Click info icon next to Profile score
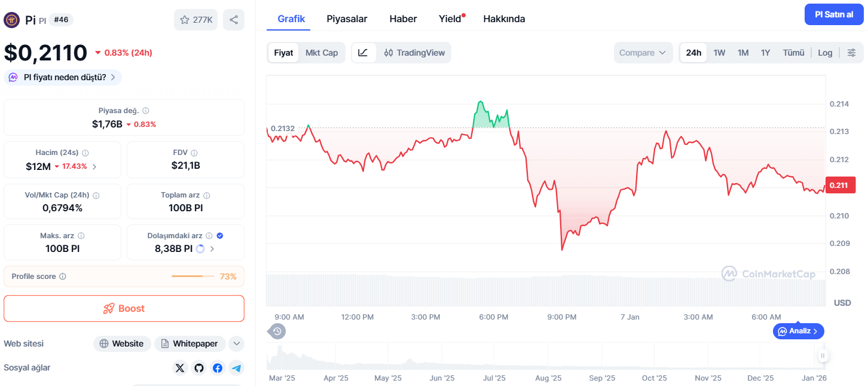 click(63, 276)
